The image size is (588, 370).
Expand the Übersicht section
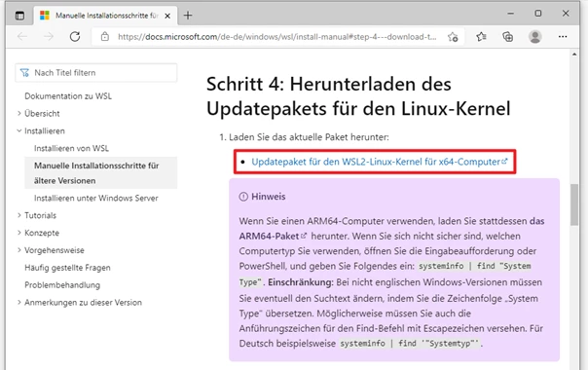[19, 113]
